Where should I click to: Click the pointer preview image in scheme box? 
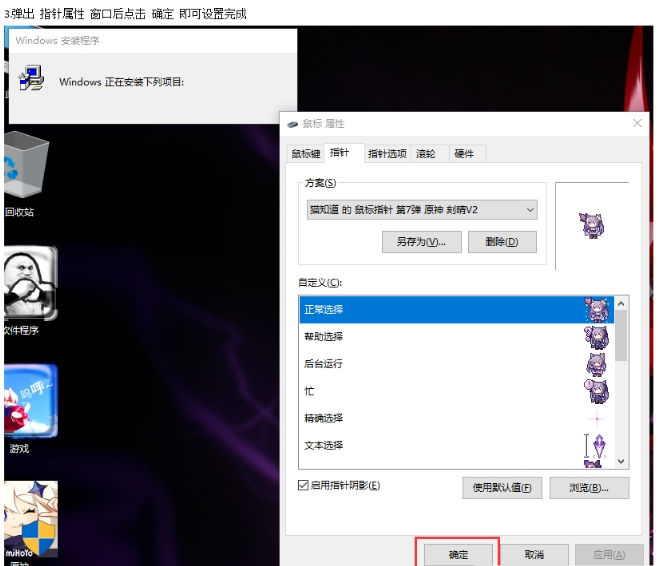point(592,225)
